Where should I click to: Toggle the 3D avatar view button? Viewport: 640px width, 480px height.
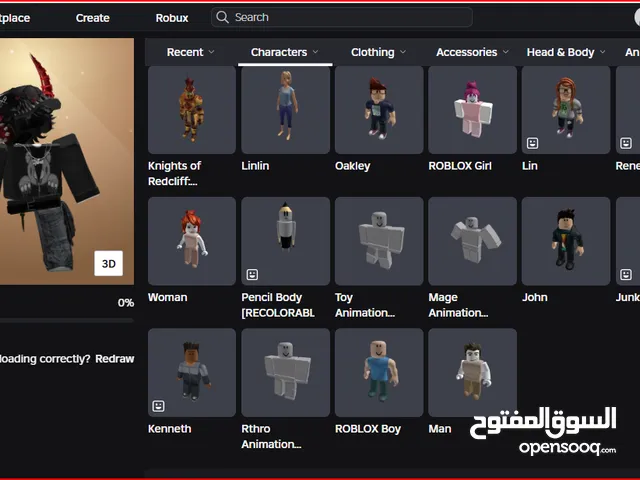pos(109,263)
